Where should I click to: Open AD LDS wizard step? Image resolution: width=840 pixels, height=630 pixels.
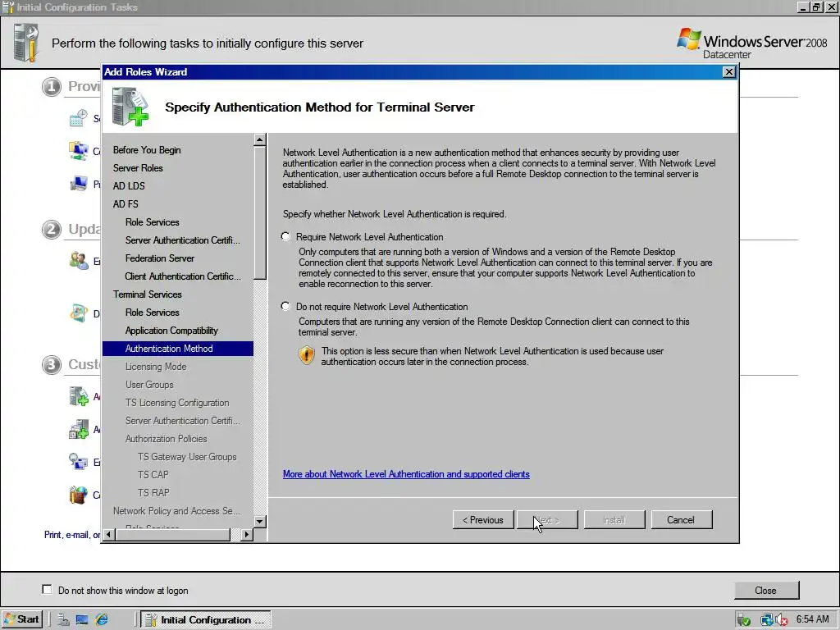point(129,186)
